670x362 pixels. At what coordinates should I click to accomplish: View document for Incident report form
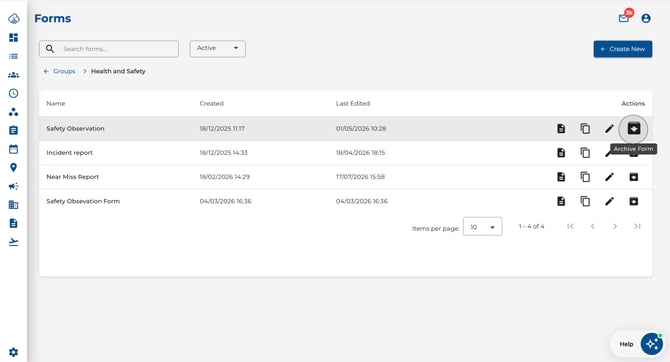561,153
